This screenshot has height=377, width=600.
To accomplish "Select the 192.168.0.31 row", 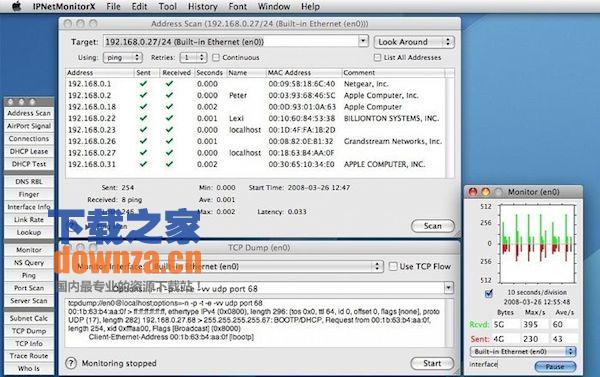I will coord(255,164).
